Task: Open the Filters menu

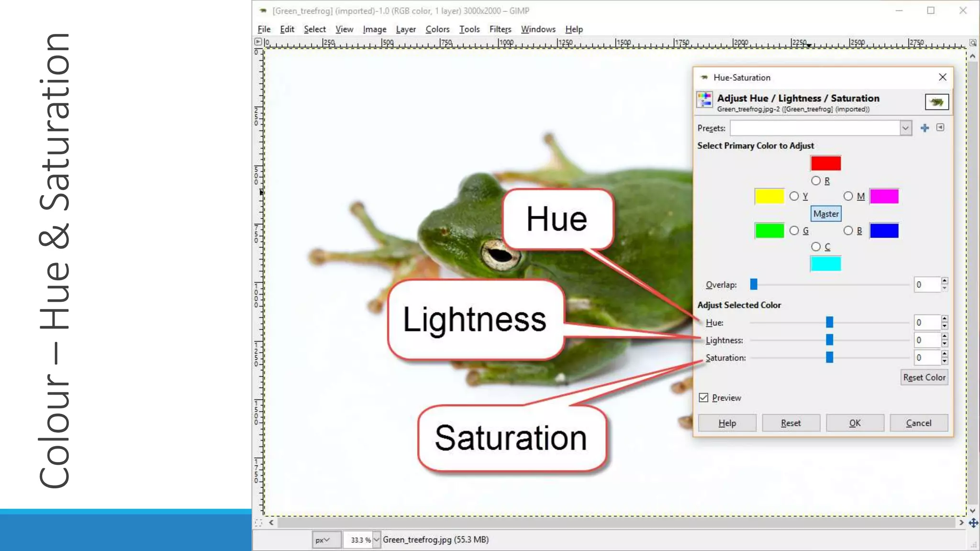Action: 500,29
